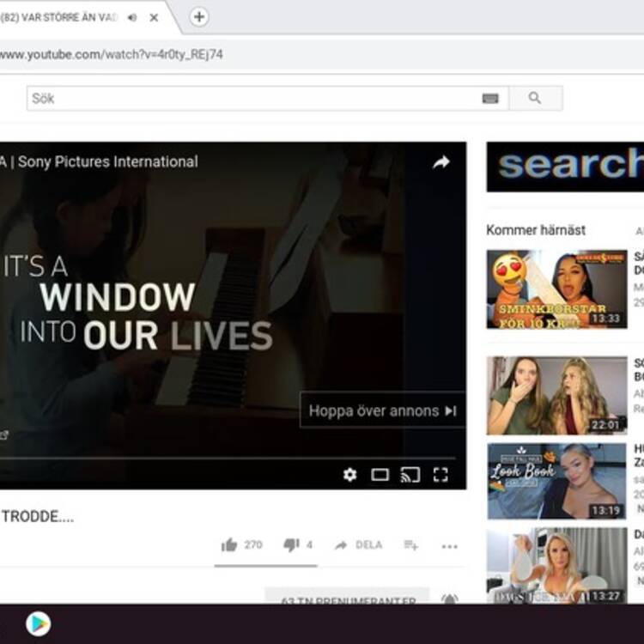Click the TRODDE.... video title text
644x644 pixels.
pyautogui.click(x=38, y=517)
